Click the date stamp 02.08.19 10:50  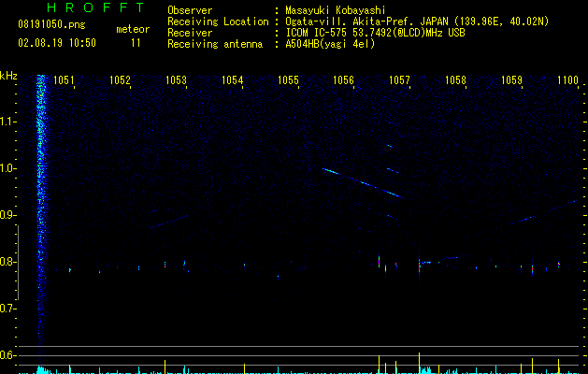click(x=57, y=43)
